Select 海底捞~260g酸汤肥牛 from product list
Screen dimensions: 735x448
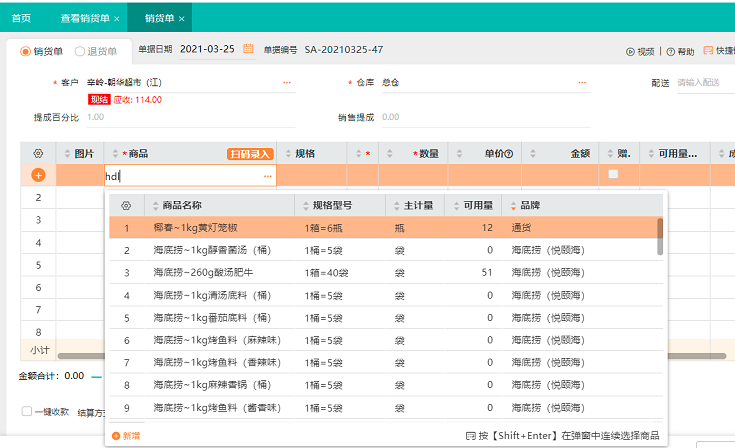click(x=200, y=272)
